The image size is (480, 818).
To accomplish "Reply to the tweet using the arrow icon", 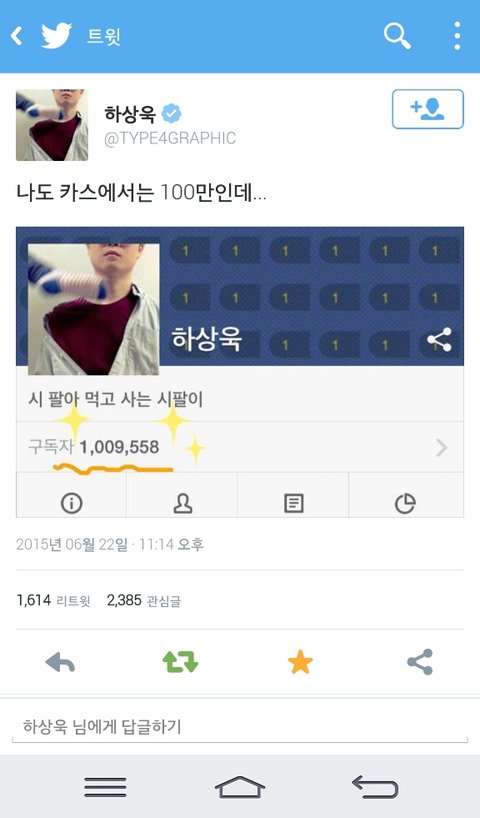I will tap(60, 663).
